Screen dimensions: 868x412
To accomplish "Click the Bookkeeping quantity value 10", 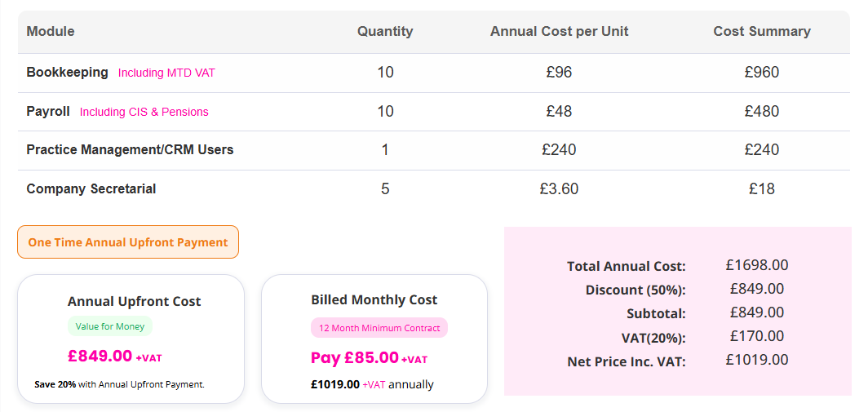I will coord(385,73).
